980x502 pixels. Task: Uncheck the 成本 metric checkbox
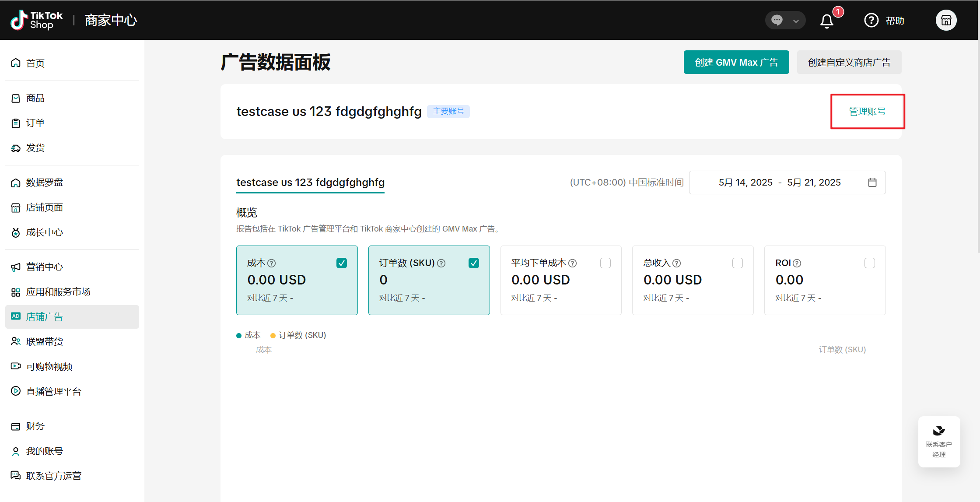(x=342, y=263)
